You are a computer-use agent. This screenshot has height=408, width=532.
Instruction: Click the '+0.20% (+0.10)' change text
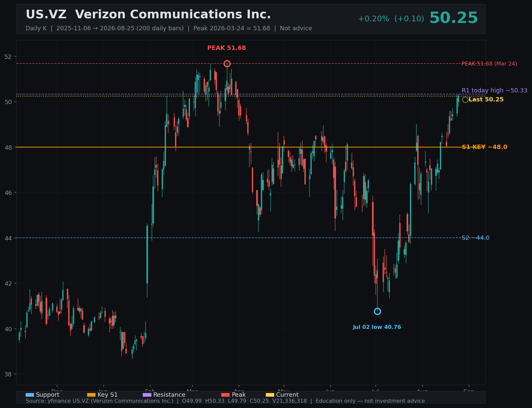click(391, 19)
